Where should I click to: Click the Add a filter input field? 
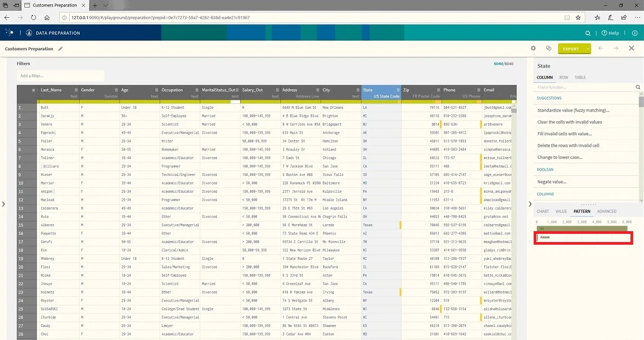(61, 76)
